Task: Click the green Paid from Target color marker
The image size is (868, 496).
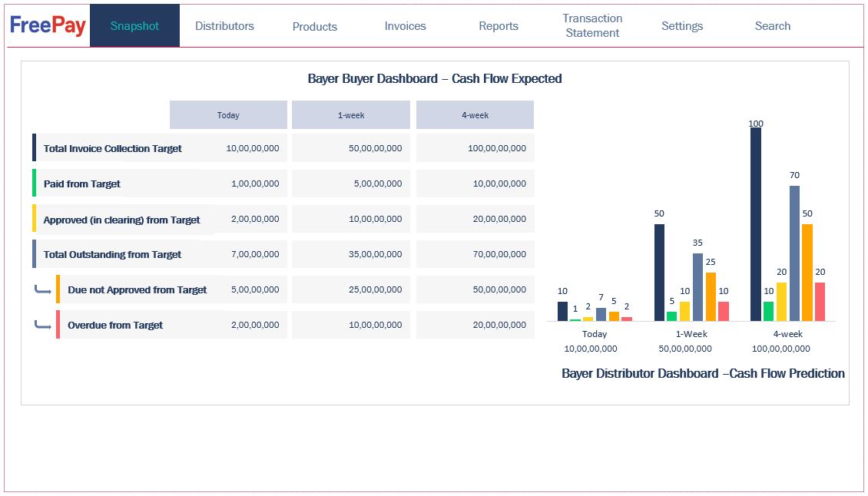Action: coord(35,184)
